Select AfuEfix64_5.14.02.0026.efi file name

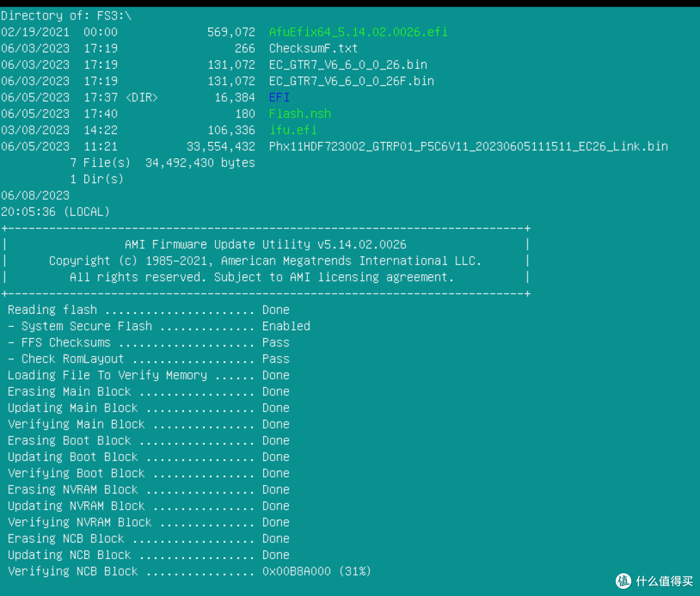tap(358, 32)
